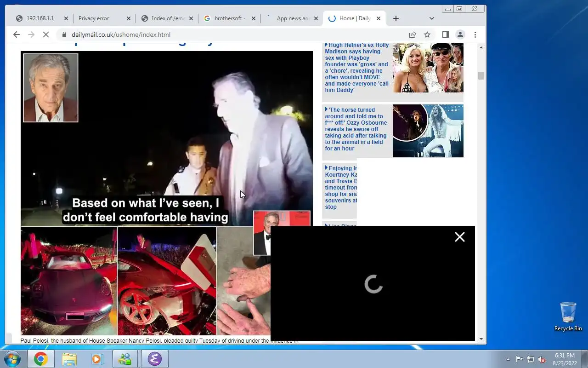Launch Windows Media Player taskbar icon

pos(97,359)
